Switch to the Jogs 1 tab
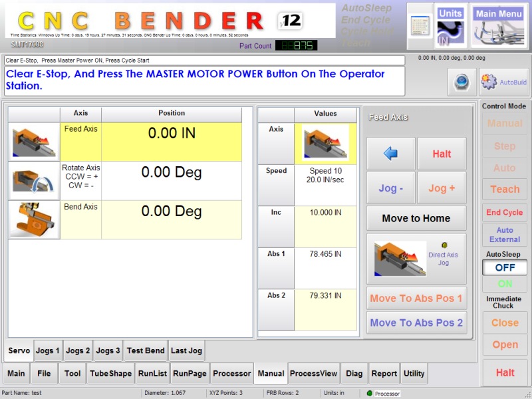This screenshot has height=399, width=532. pyautogui.click(x=48, y=350)
